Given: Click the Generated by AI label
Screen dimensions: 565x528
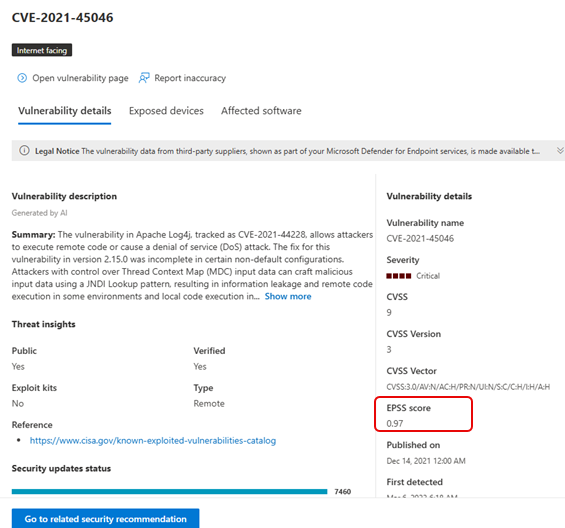Looking at the screenshot, I should (40, 213).
